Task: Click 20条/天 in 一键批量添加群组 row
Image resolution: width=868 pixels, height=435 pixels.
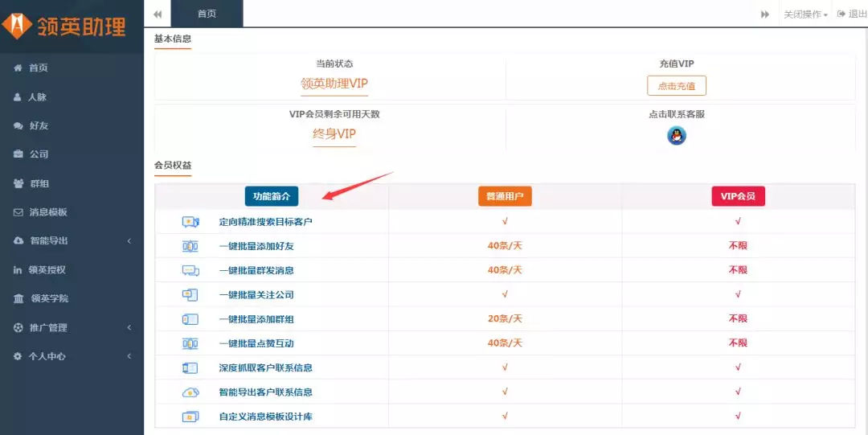Action: pos(505,319)
